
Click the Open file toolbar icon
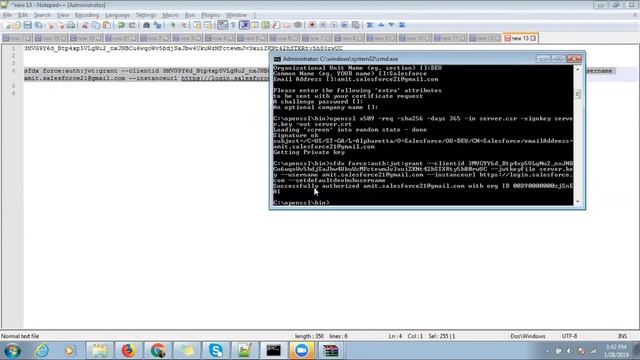pyautogui.click(x=17, y=25)
